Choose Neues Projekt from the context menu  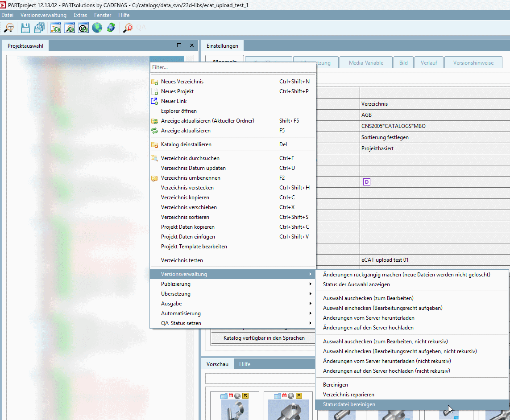pos(232,91)
